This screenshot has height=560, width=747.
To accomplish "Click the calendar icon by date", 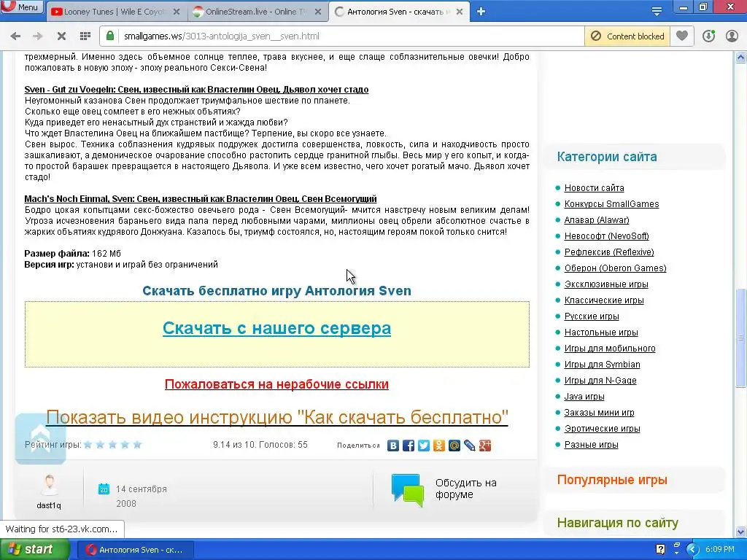I will point(104,489).
